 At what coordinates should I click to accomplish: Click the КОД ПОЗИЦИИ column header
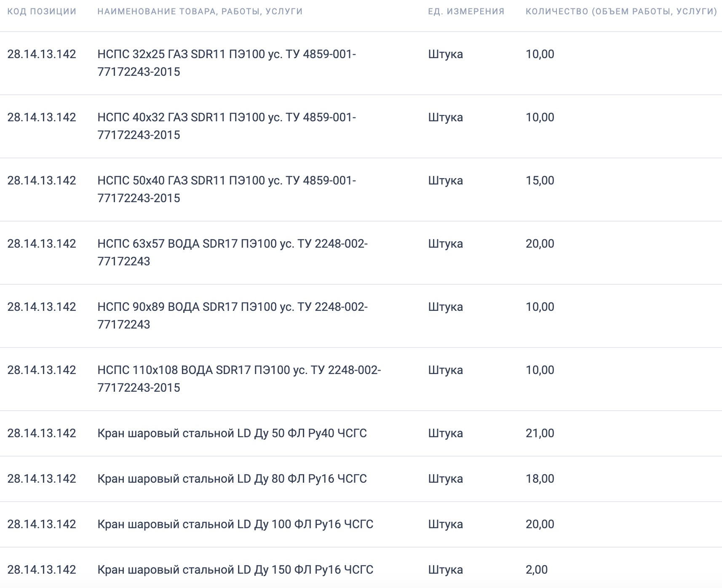click(x=42, y=11)
